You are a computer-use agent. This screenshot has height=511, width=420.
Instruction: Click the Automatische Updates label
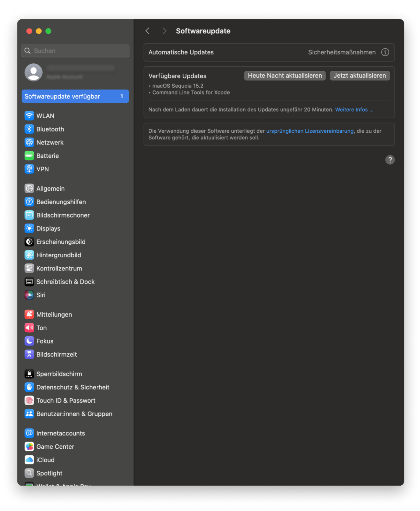(181, 52)
